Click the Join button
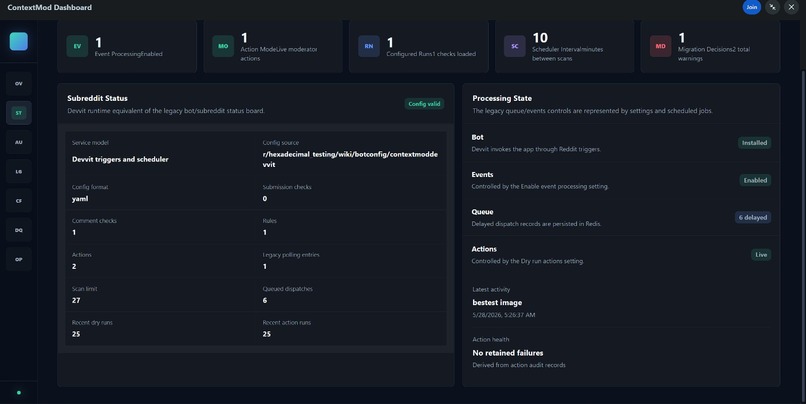This screenshot has width=806, height=404. 752,7
